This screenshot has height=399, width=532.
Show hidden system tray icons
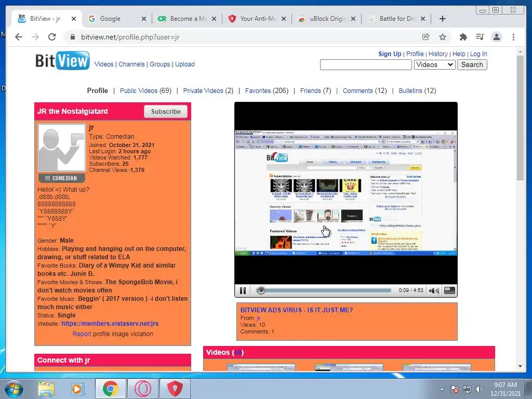(442, 389)
